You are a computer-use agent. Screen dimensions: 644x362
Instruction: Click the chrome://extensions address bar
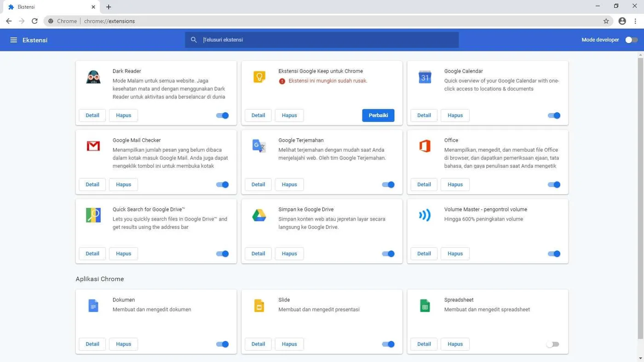pyautogui.click(x=329, y=21)
